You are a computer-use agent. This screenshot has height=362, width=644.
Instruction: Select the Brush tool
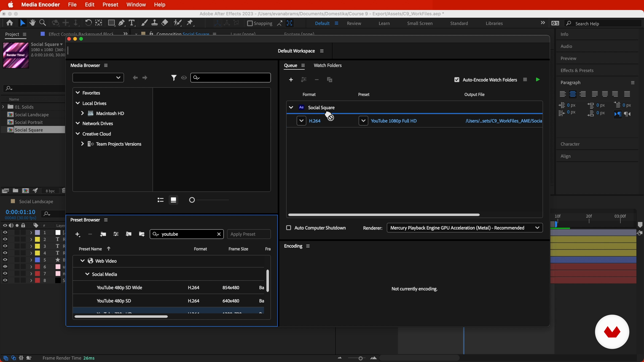144,23
